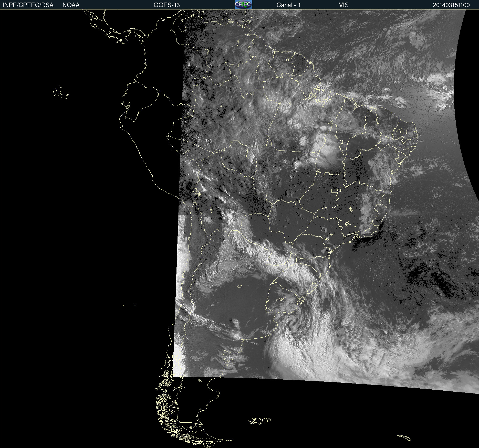Click the 201403151100 timestamp
Viewport: 479px width, 448px height.
pyautogui.click(x=451, y=5)
